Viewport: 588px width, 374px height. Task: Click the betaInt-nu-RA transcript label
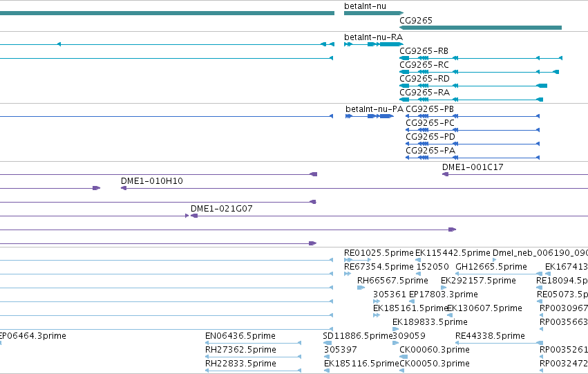(x=374, y=37)
